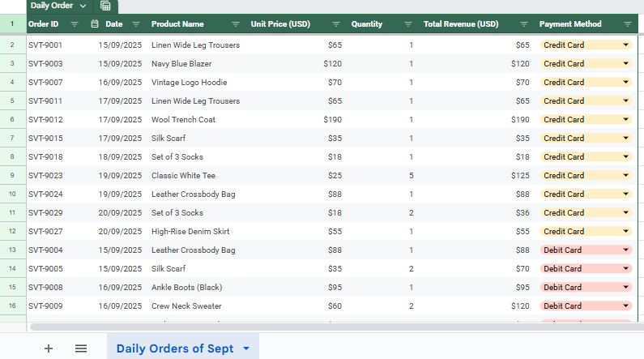Select Classic White Tee cell
The width and height of the screenshot is (644, 359).
point(183,175)
